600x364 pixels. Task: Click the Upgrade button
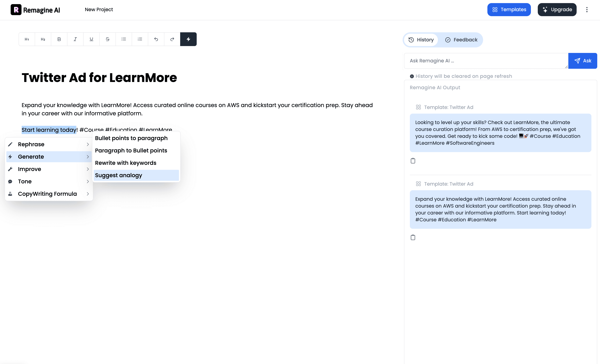(x=557, y=9)
